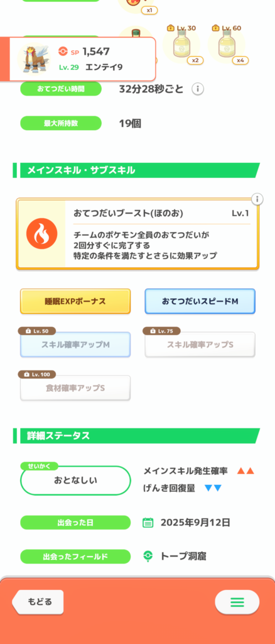Open the hamburger menu button
Image resolution: width=275 pixels, height=644 pixels.
237,602
